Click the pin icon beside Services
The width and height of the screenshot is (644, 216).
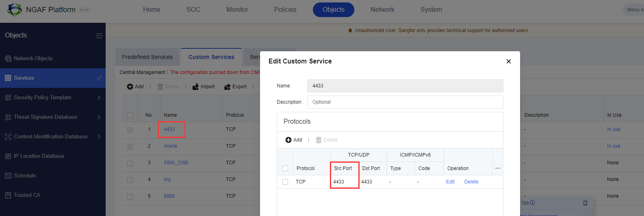[99, 78]
